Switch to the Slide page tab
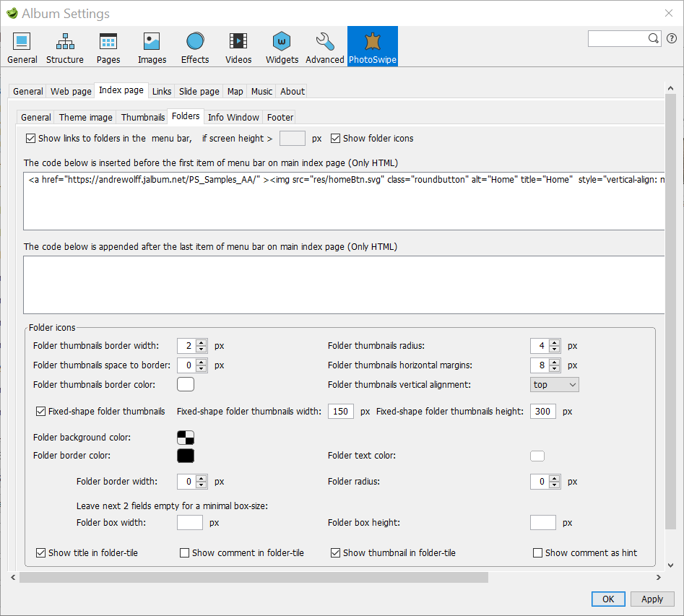The width and height of the screenshot is (684, 616). [199, 92]
